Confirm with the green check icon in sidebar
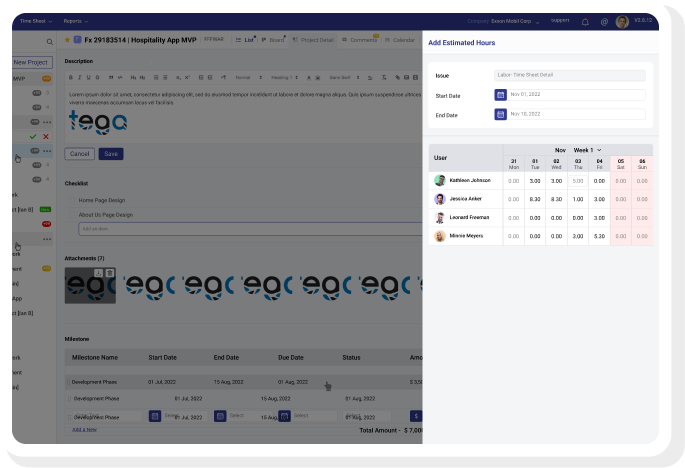The image size is (685, 468). (x=33, y=136)
